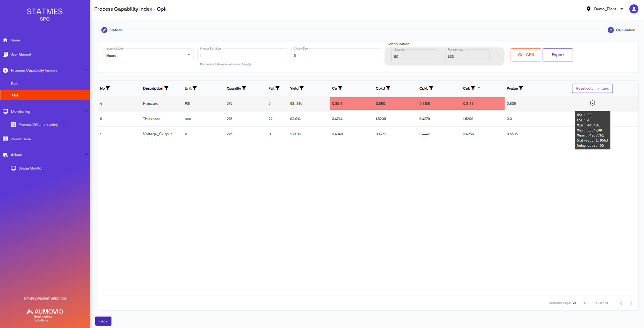Open the Yield column filter
644x328 pixels.
302,88
